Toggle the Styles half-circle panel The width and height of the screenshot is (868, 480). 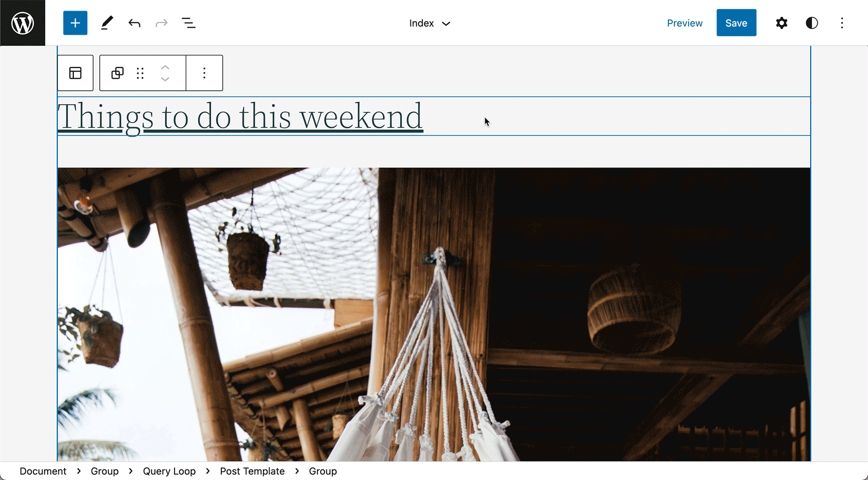coord(812,23)
